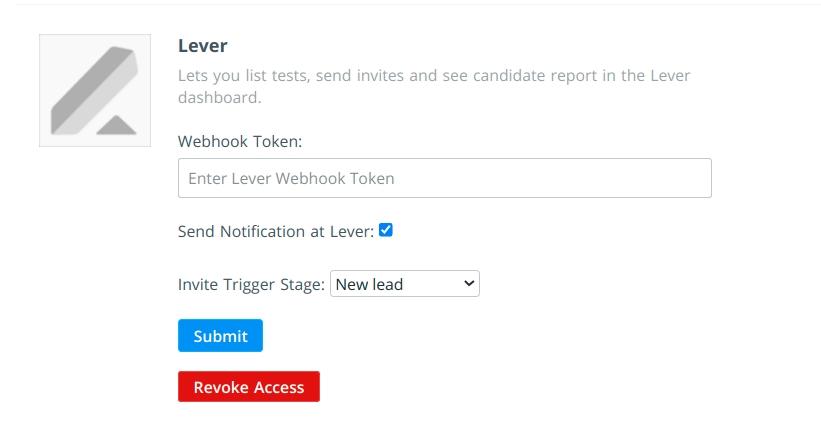Click the "Invite Trigger Stage:" label
This screenshot has height=440, width=821.
click(x=251, y=284)
